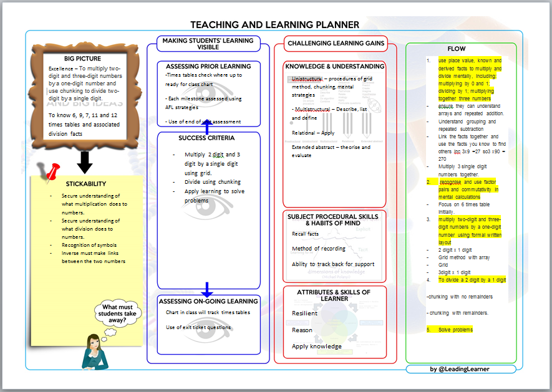Click the 'Teaching and Learning Planner' title
Image resolution: width=552 pixels, height=392 pixels.
point(274,25)
